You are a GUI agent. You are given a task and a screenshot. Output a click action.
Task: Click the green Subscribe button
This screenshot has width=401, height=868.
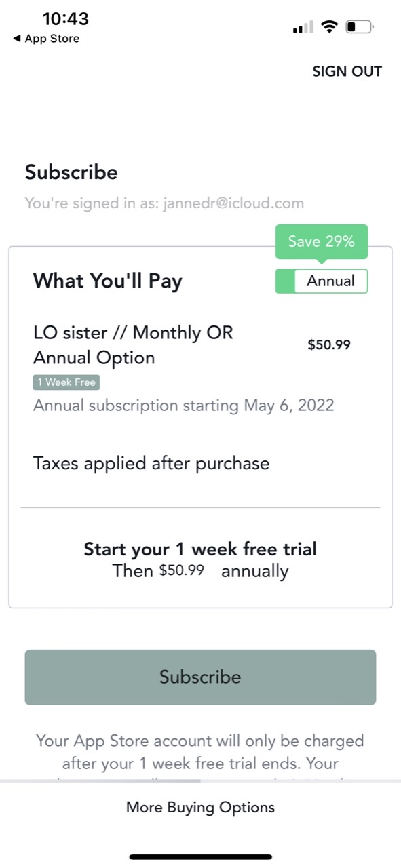pyautogui.click(x=200, y=677)
